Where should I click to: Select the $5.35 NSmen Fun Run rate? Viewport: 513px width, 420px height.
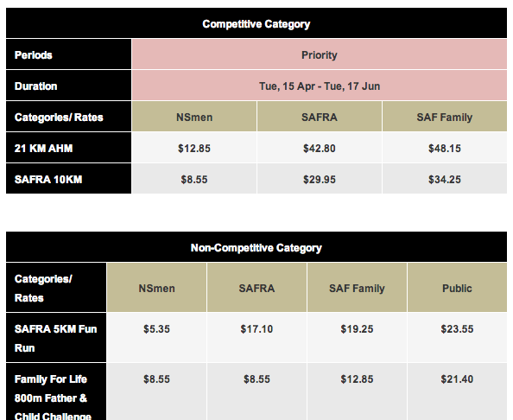coord(156,329)
